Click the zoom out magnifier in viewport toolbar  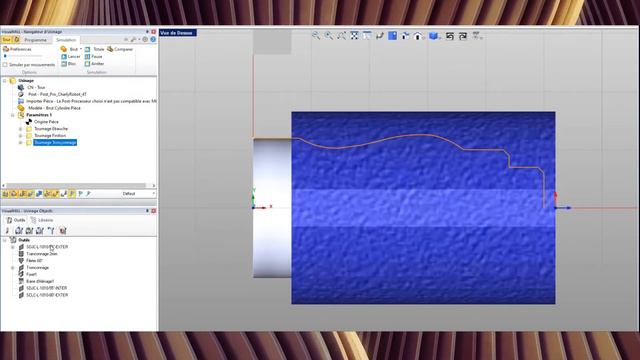316,36
